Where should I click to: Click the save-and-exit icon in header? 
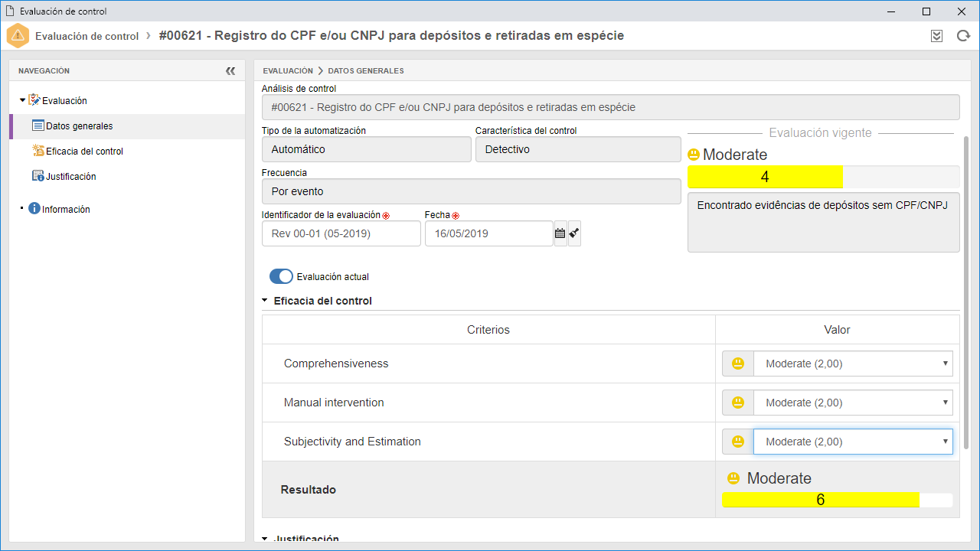coord(936,36)
